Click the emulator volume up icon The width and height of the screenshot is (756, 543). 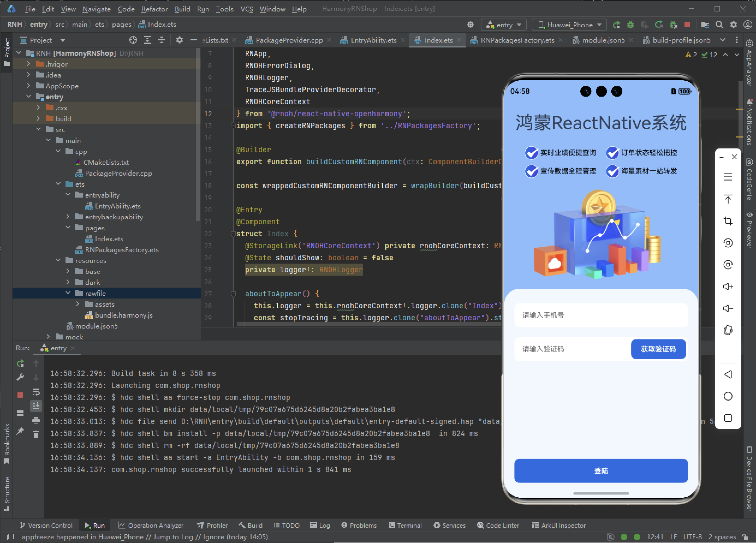tap(728, 287)
